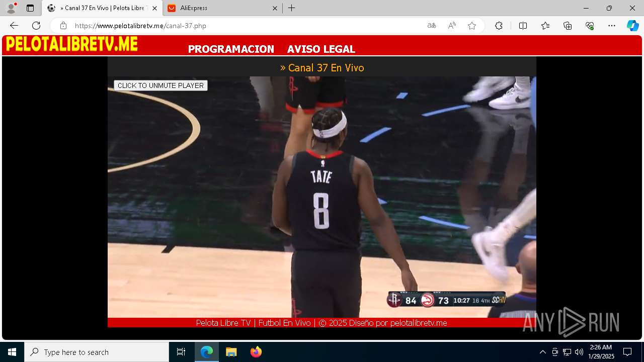Open Collections panel
This screenshot has height=362, width=644.
click(x=568, y=26)
